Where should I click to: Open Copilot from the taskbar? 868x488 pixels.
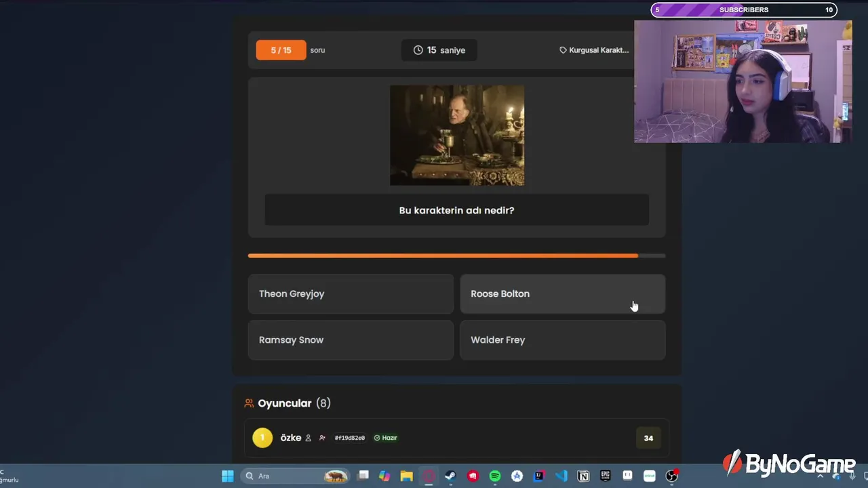(x=384, y=476)
